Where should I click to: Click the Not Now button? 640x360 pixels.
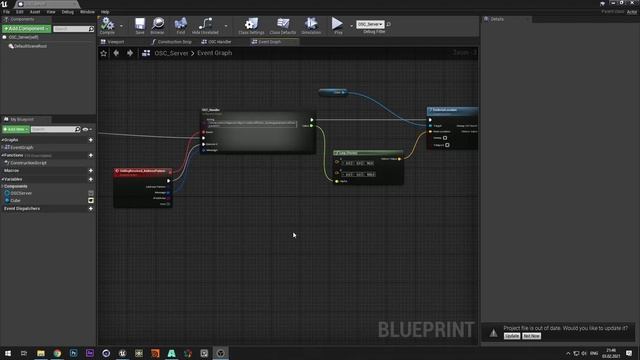click(x=531, y=336)
